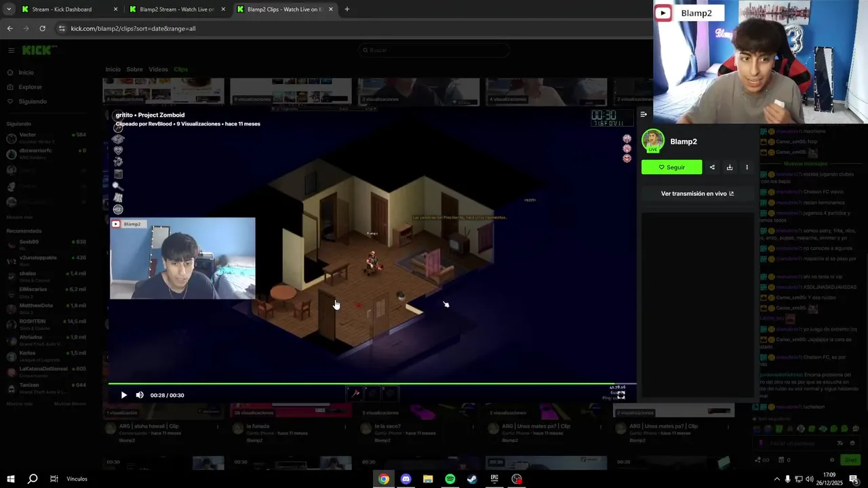Screen dimensions: 868x488
Task: Open the Inicio channel tab
Action: [x=113, y=69]
